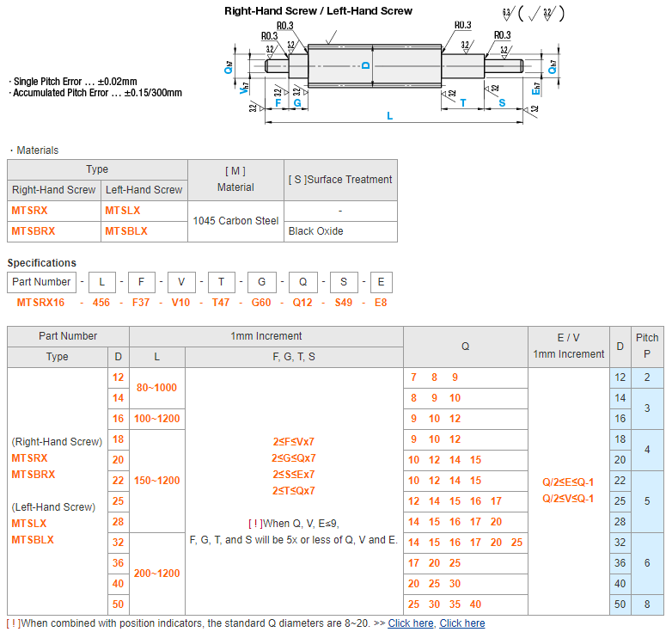Click the 80~1000 length range cell
This screenshot has width=672, height=632.
tap(156, 388)
